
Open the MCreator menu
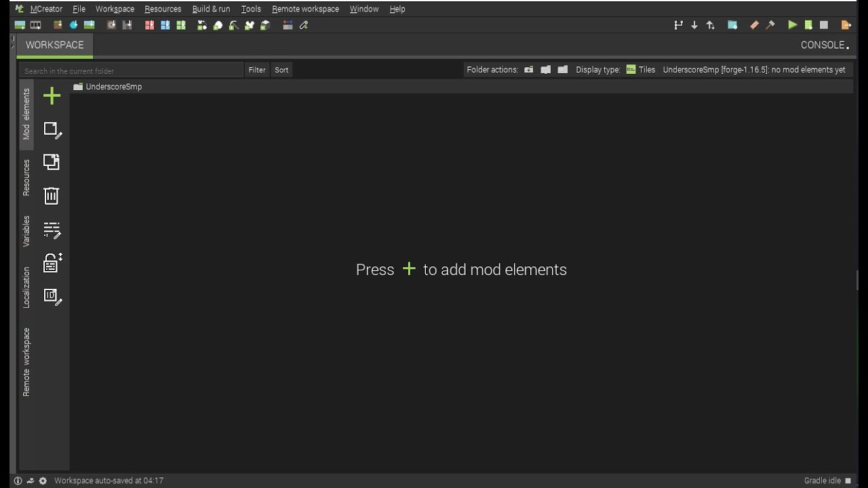click(46, 9)
